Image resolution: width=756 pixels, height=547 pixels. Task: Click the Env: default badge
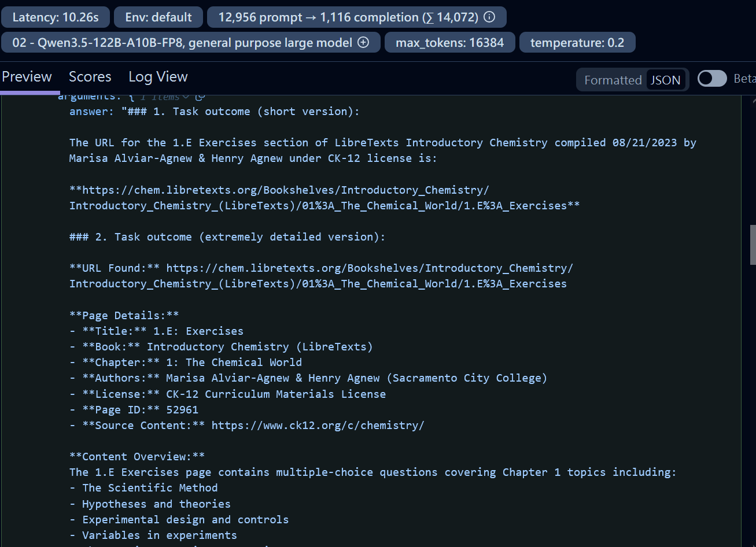pyautogui.click(x=158, y=17)
